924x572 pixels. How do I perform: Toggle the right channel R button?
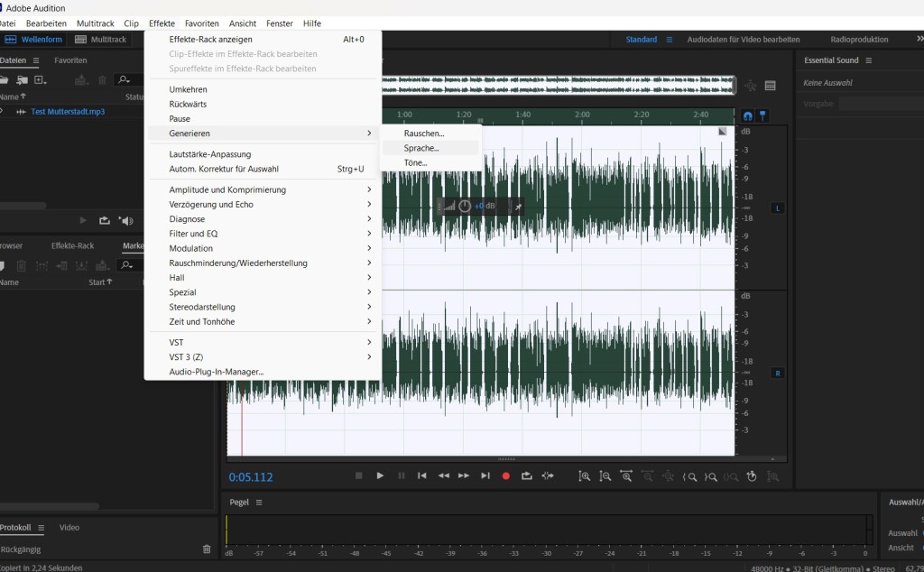(778, 373)
